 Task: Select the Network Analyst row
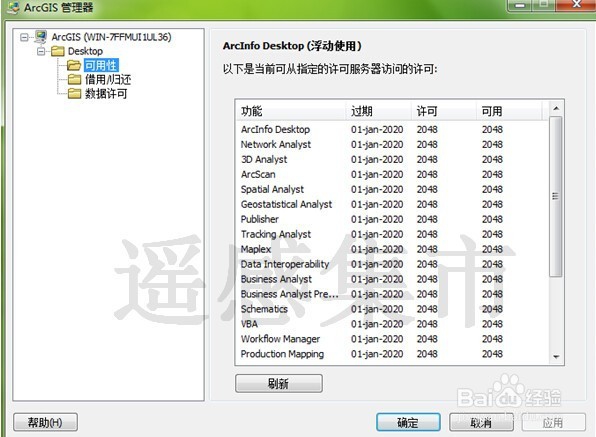point(392,144)
